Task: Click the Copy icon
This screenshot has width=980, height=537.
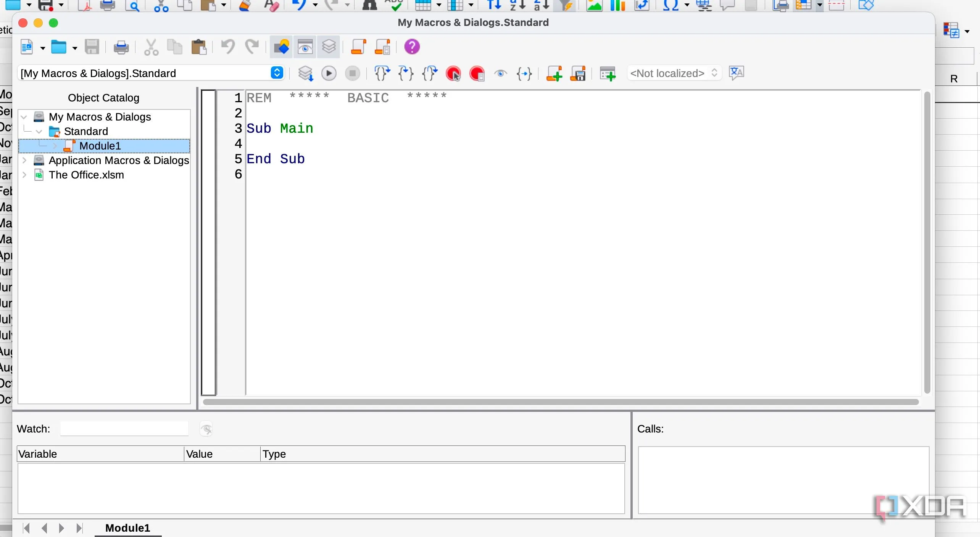Action: click(175, 47)
